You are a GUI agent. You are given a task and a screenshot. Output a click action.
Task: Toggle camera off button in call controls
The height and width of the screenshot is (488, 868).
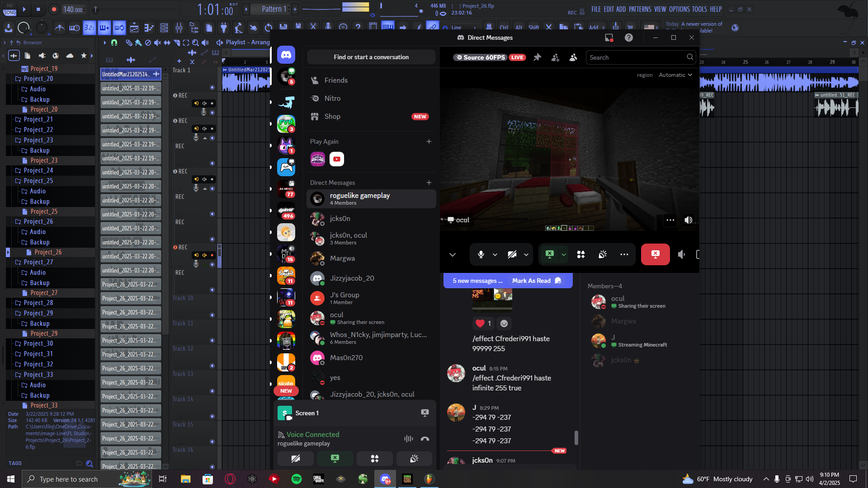pyautogui.click(x=512, y=254)
